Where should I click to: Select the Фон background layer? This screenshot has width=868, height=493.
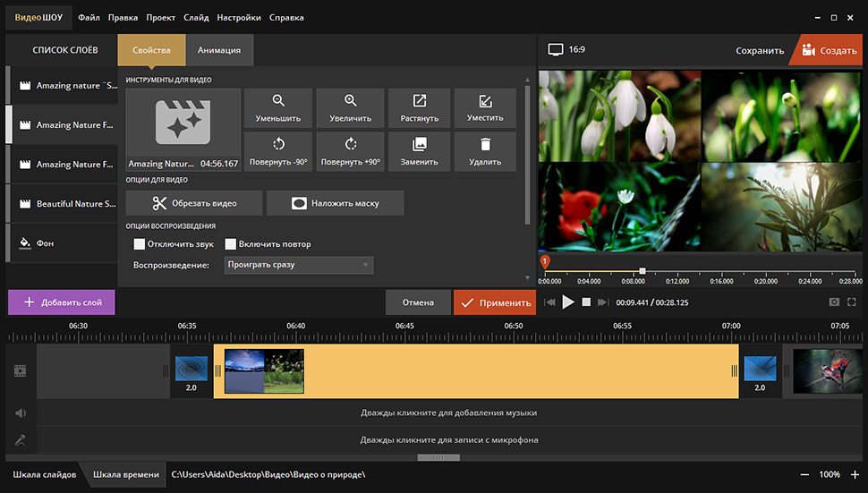[x=64, y=242]
